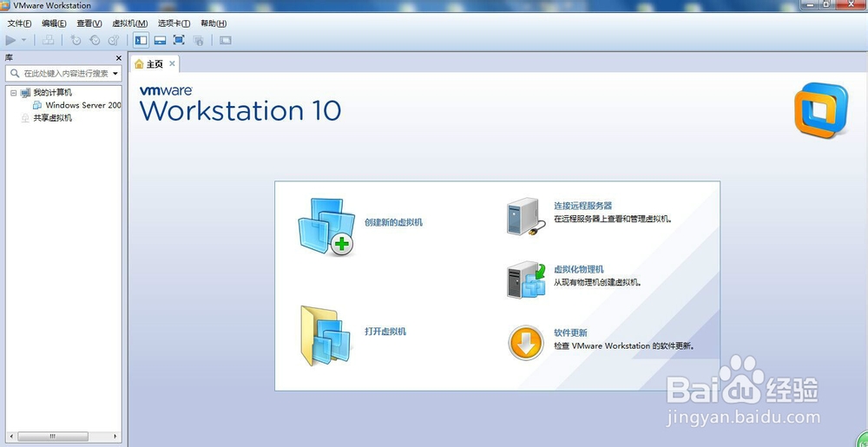Toggle the library sidebar view icon
This screenshot has width=868, height=447.
coord(141,40)
